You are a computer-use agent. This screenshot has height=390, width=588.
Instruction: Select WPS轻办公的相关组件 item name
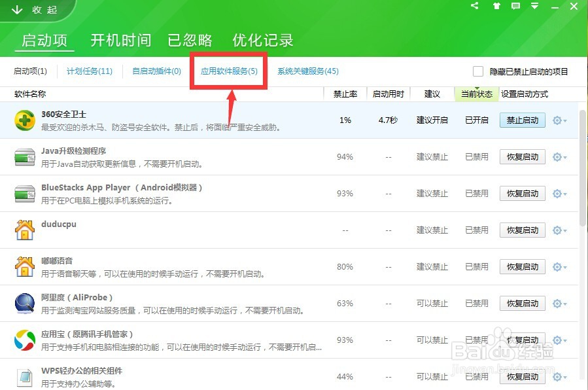82,371
